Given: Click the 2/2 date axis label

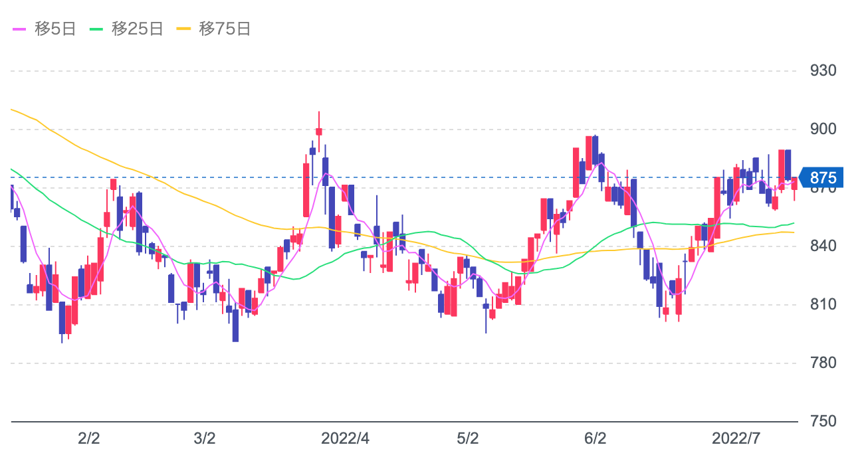Looking at the screenshot, I should 89,439.
